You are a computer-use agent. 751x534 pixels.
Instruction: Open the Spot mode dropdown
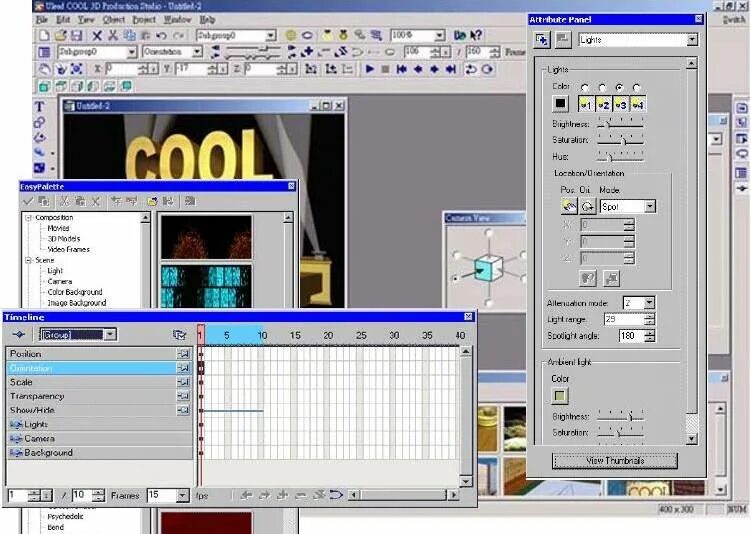click(x=649, y=206)
